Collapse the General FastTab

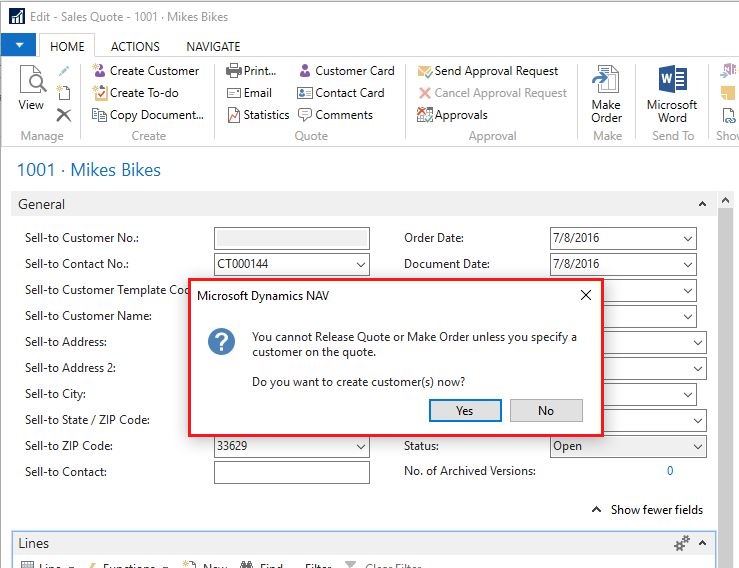coord(702,204)
